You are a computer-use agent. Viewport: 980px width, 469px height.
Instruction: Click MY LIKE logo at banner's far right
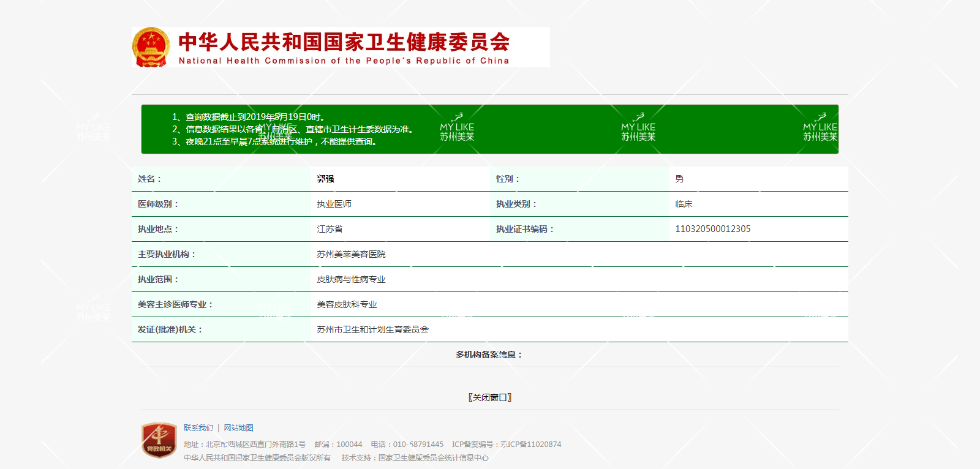click(x=820, y=128)
